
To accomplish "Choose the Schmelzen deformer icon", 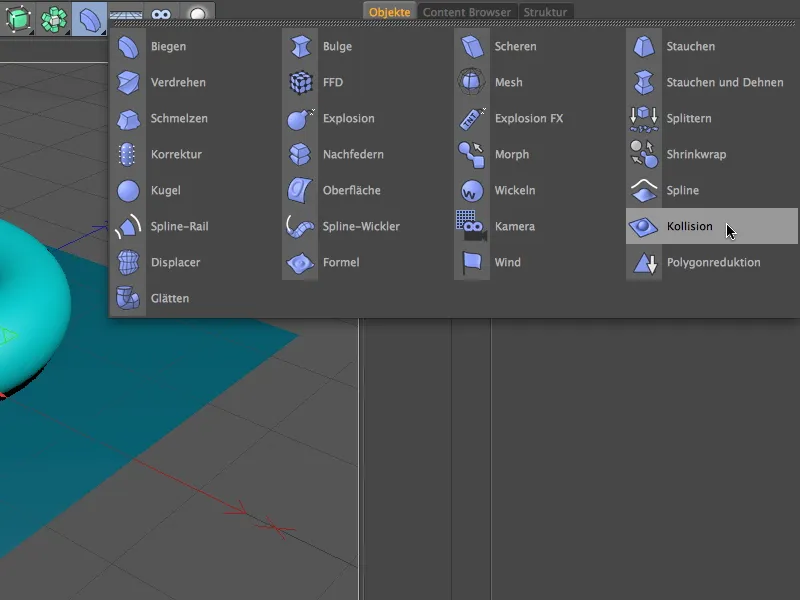I will click(128, 118).
